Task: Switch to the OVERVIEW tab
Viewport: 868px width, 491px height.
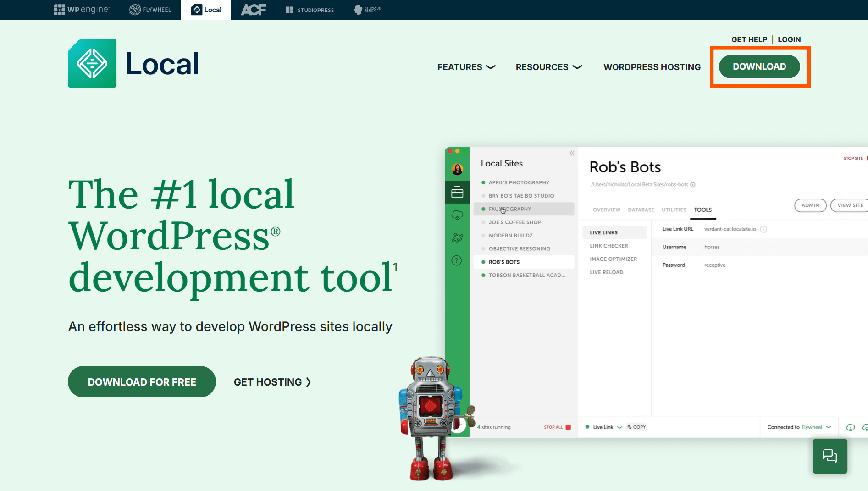Action: pos(606,210)
